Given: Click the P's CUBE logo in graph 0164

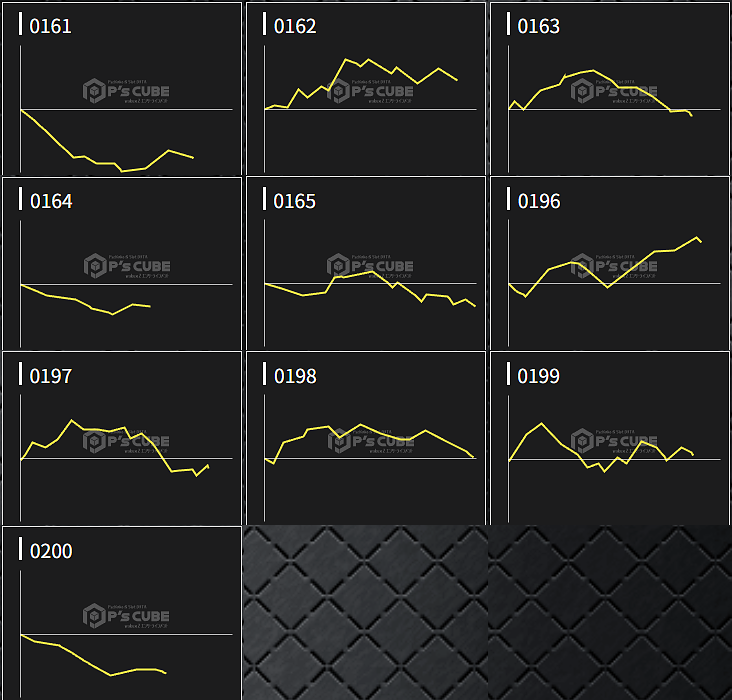Looking at the screenshot, I should [x=126, y=267].
